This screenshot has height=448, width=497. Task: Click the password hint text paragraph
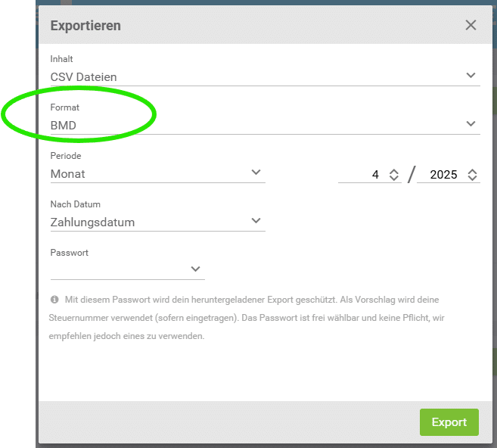click(x=247, y=318)
